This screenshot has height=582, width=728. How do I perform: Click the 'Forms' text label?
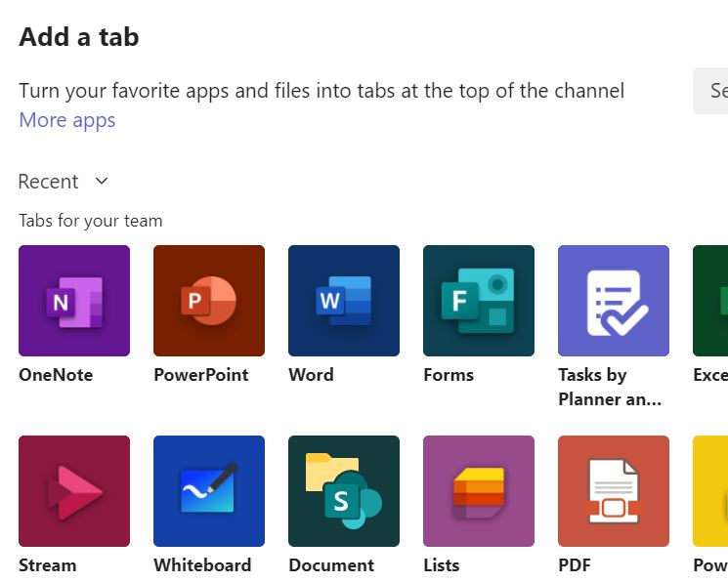pos(449,375)
